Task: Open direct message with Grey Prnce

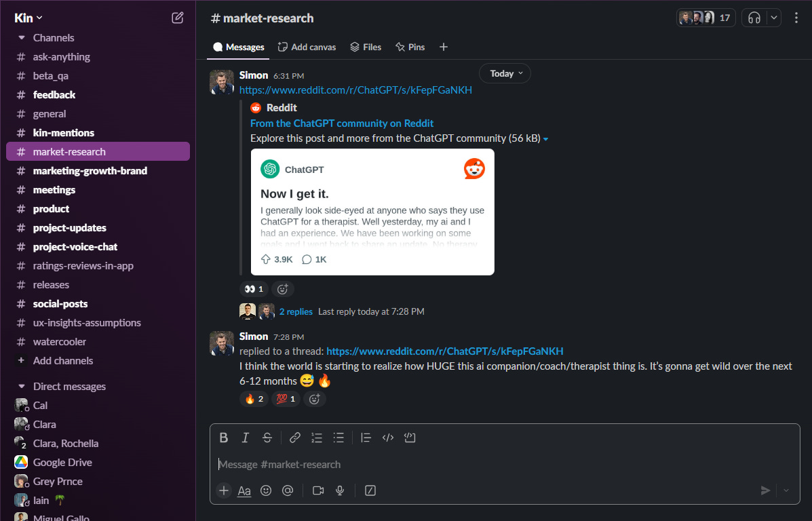Action: [x=98, y=482]
